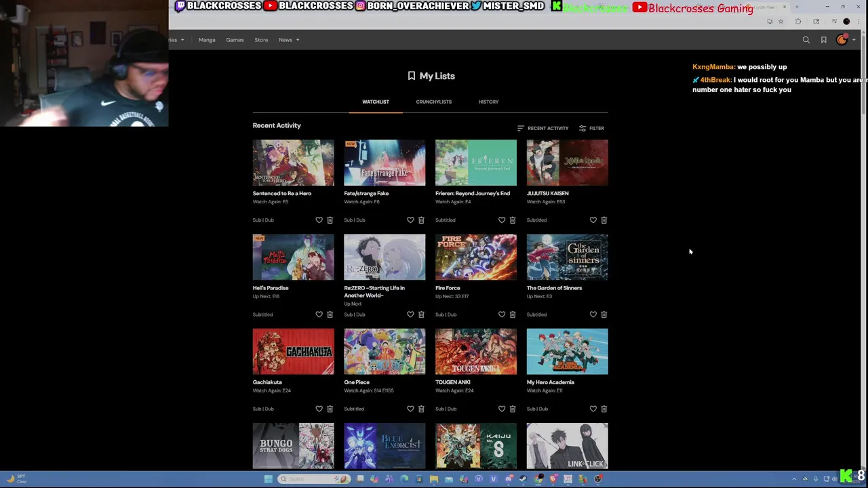Toggle favorite for The Garden of Sinners

pos(593,314)
